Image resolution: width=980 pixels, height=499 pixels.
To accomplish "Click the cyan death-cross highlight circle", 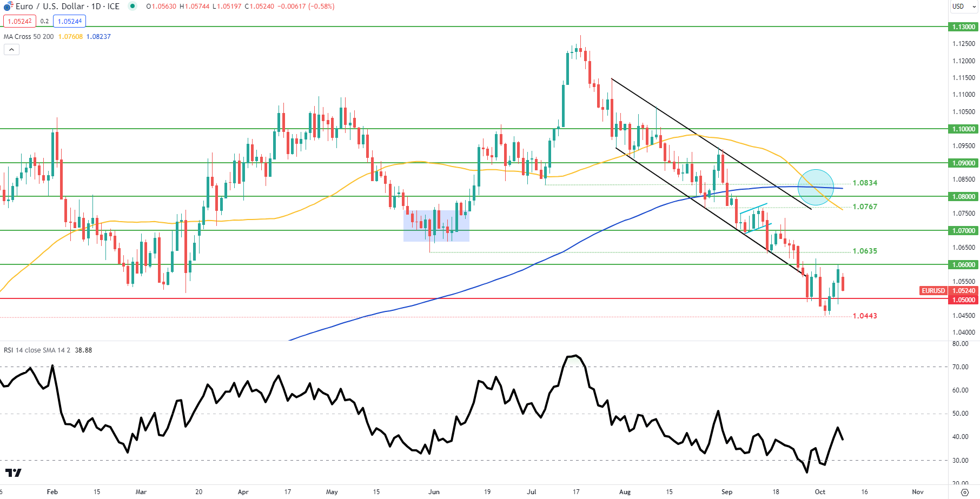I will [816, 187].
